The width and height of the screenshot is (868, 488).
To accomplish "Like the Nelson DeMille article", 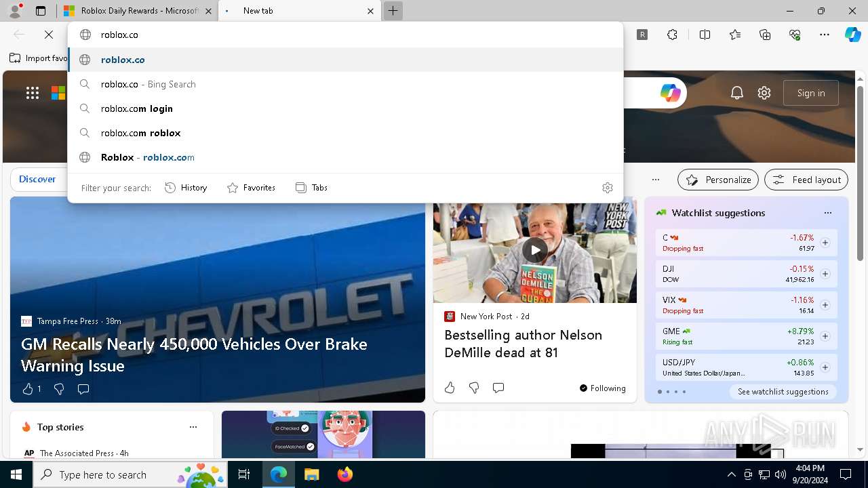I will 450,388.
